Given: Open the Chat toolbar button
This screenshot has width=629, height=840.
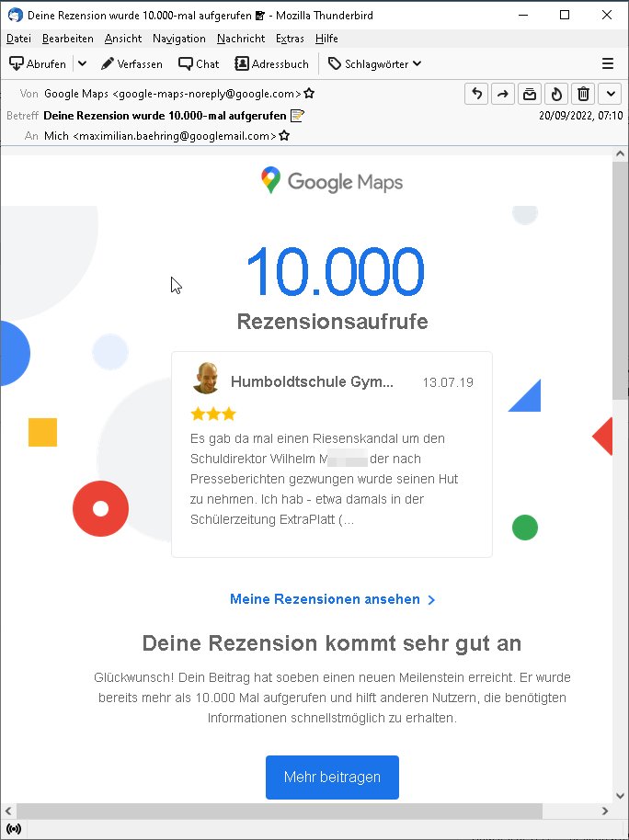Looking at the screenshot, I should pyautogui.click(x=199, y=63).
